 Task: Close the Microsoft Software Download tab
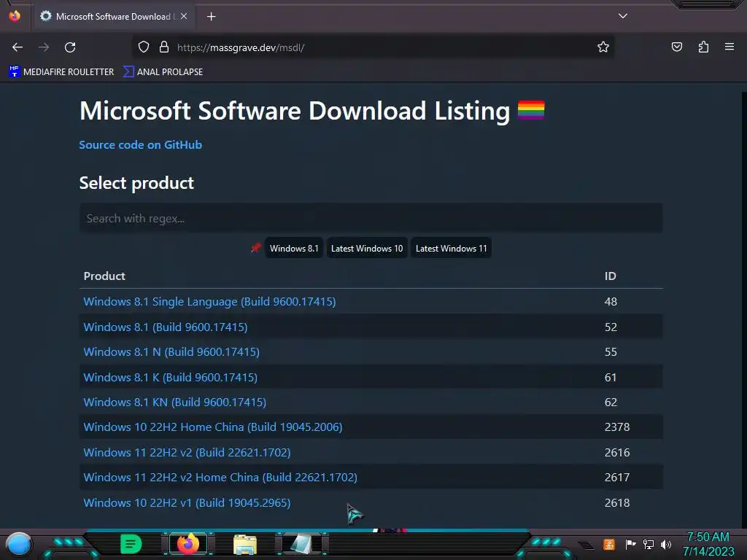[x=184, y=16]
